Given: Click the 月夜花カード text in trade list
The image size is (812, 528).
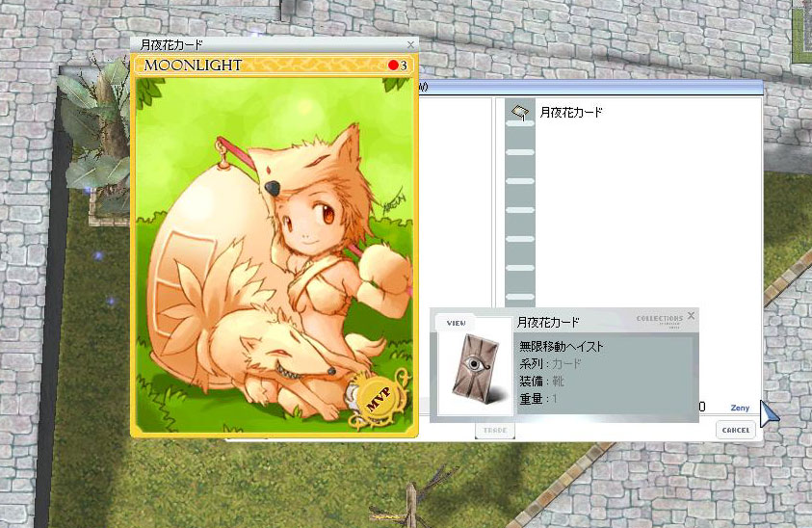Looking at the screenshot, I should point(571,113).
